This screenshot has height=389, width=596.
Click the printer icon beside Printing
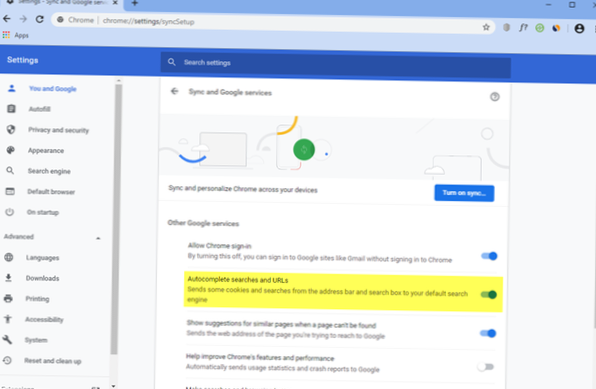[8, 298]
